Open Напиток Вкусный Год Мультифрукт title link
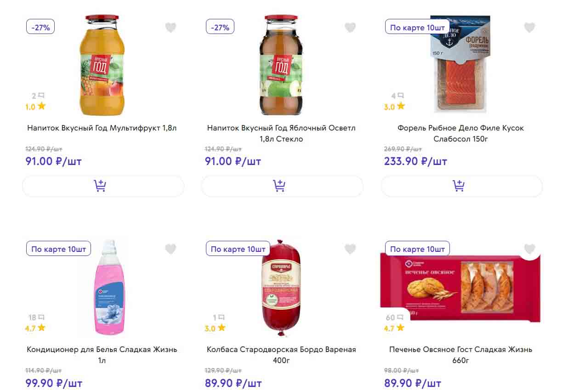Image resolution: width=585 pixels, height=392 pixels. coord(102,128)
